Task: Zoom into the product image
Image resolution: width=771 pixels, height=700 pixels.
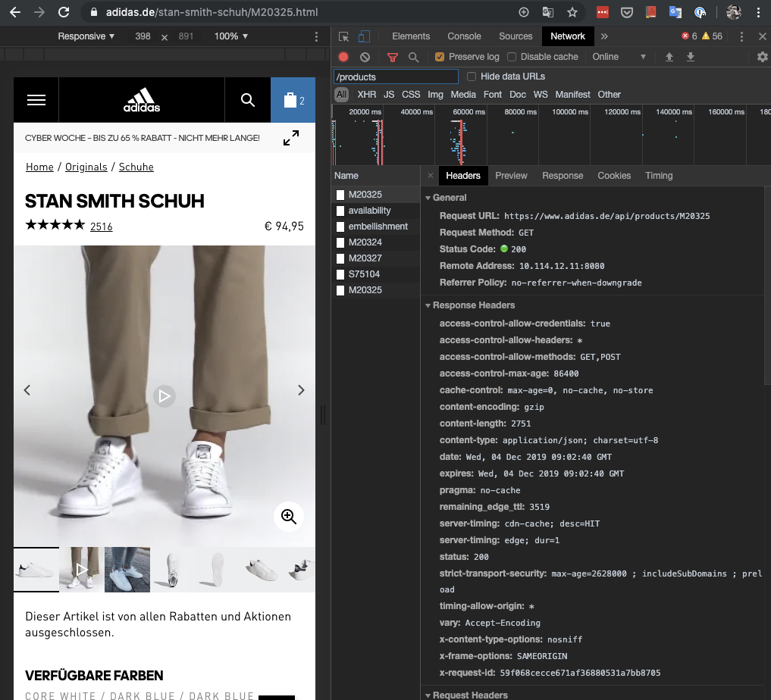Action: click(289, 516)
